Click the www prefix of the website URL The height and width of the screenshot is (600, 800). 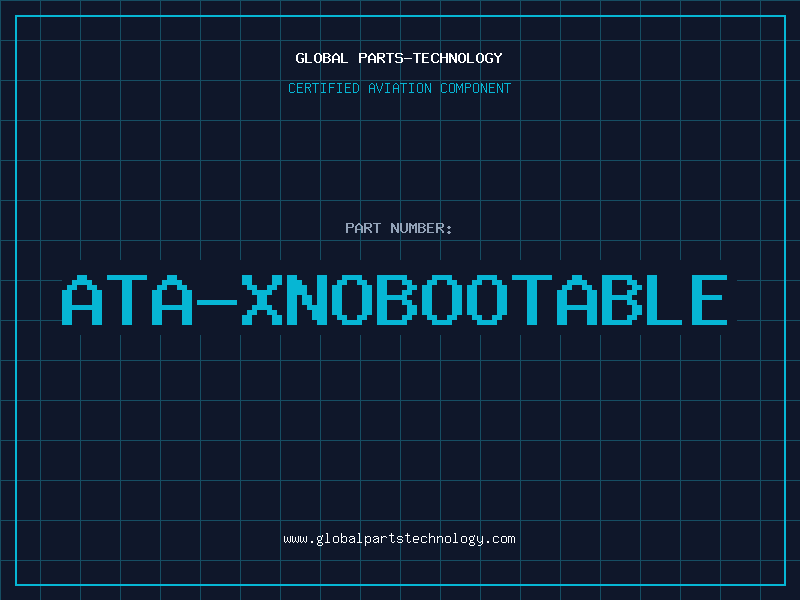click(x=295, y=539)
